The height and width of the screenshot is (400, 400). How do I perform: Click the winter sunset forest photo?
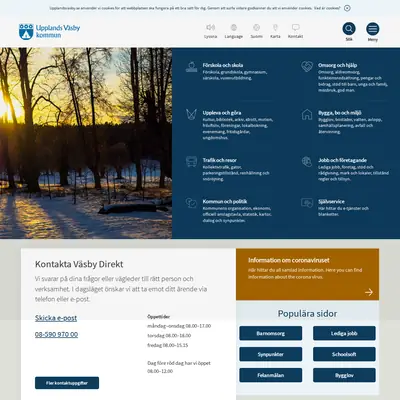[86, 143]
